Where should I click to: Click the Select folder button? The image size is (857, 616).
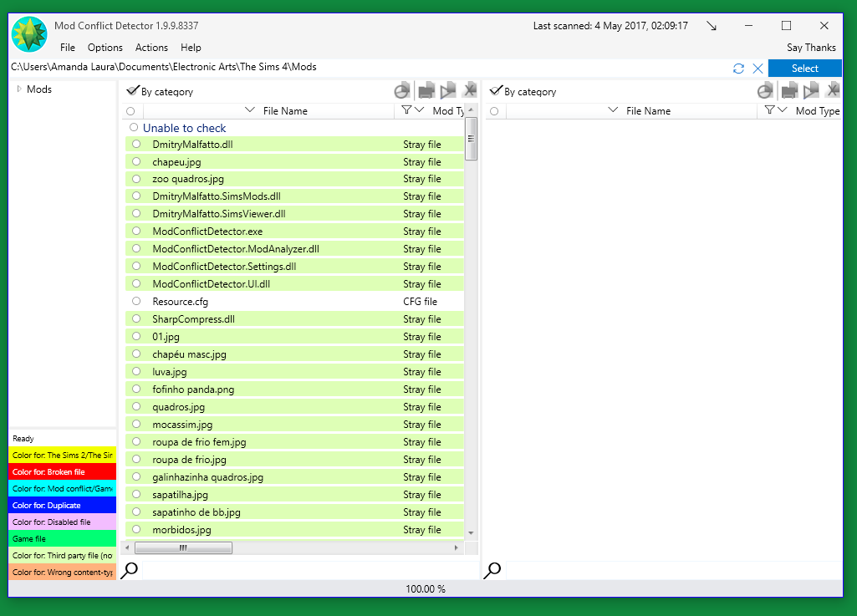pos(804,69)
